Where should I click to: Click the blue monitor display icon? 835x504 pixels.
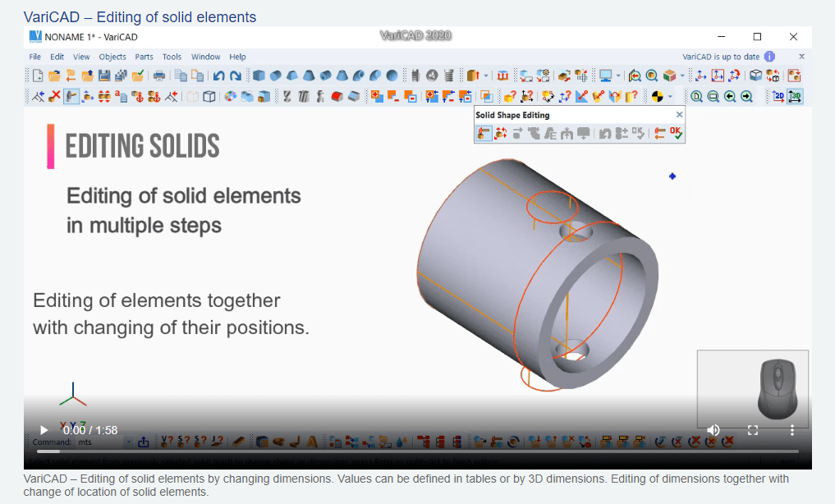tap(605, 76)
